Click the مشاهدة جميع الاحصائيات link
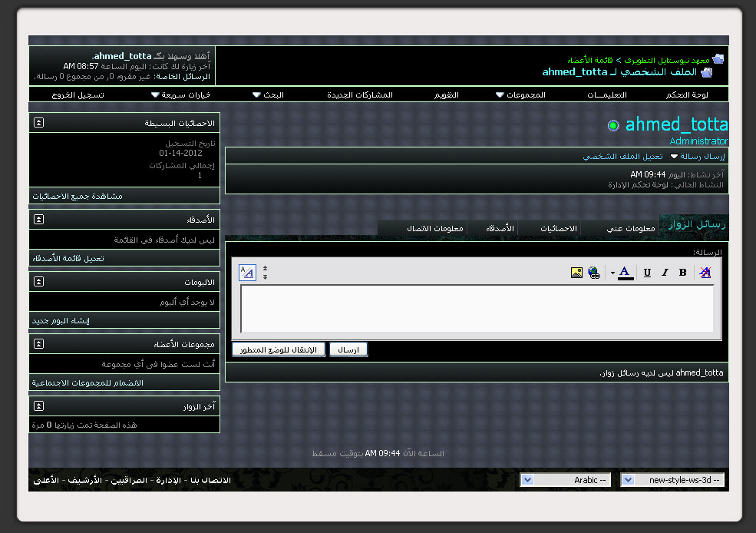 tap(77, 196)
